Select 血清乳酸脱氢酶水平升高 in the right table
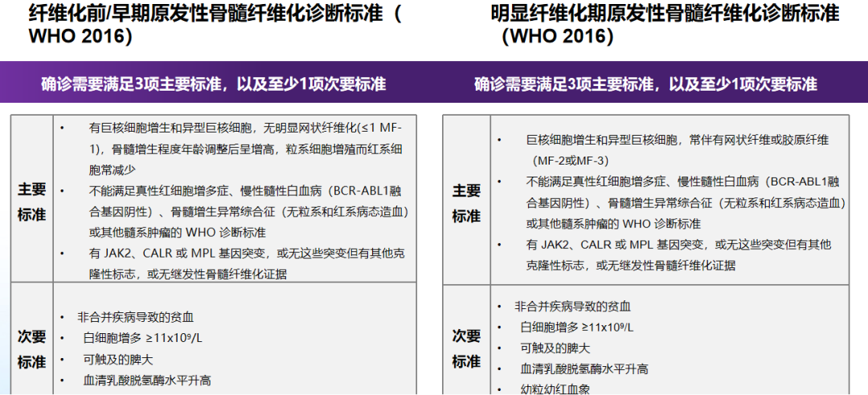The image size is (868, 395). [583, 369]
